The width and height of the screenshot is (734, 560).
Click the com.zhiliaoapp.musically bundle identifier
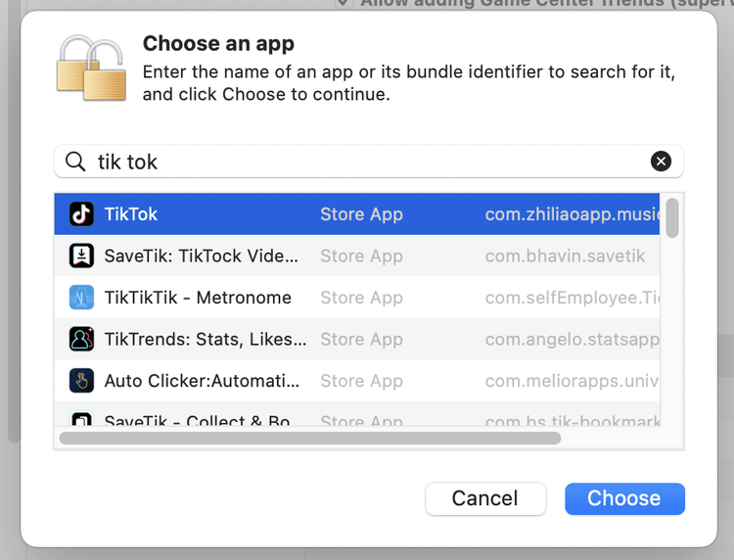(x=573, y=214)
